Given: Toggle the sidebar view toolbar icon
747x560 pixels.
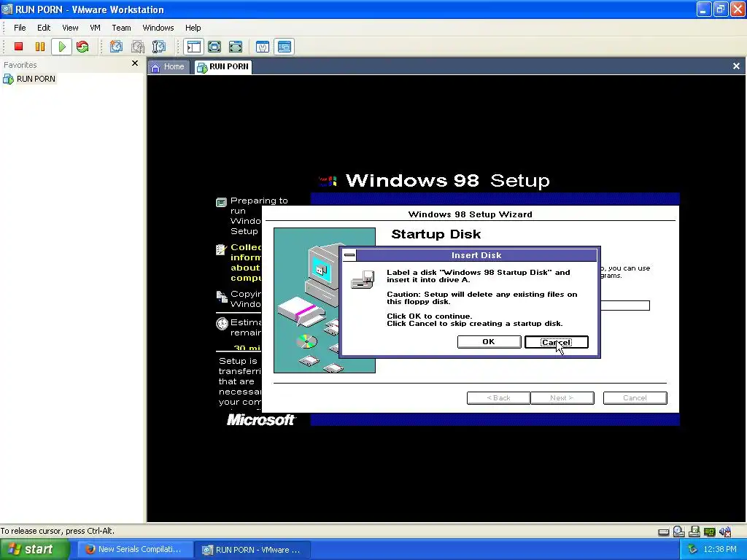Looking at the screenshot, I should tap(194, 47).
